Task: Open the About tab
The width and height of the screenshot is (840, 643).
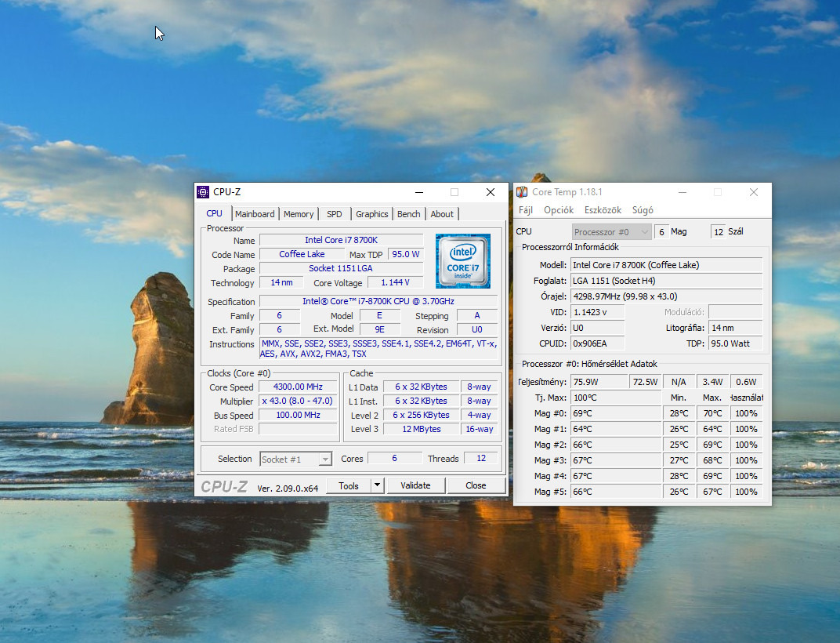Action: point(442,214)
